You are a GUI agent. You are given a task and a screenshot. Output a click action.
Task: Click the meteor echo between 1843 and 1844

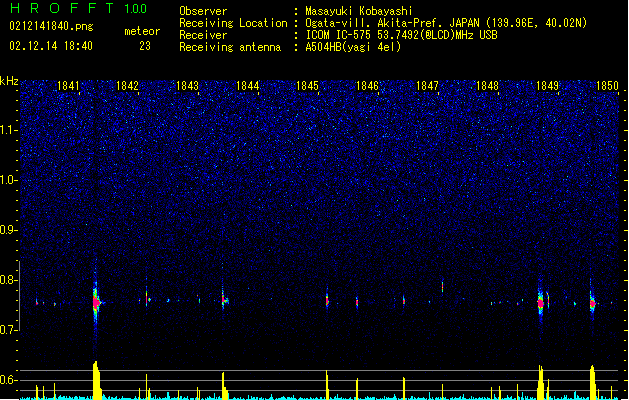tap(224, 299)
